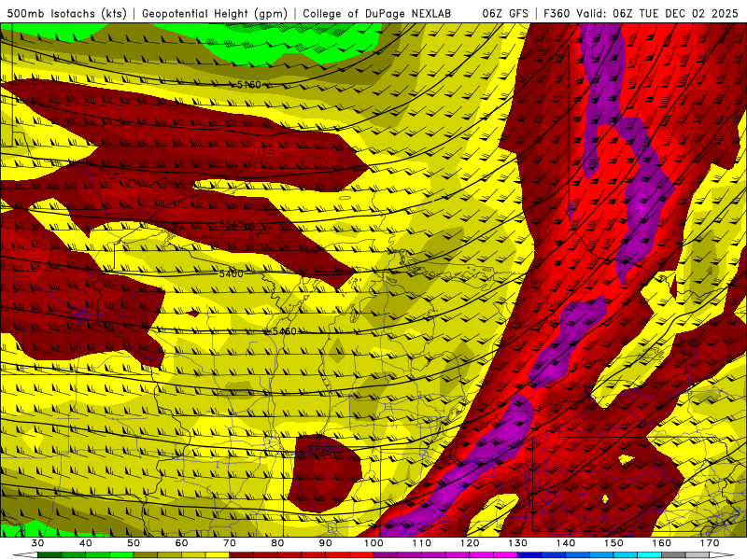Click the 60 value on the color scale

coord(181,543)
